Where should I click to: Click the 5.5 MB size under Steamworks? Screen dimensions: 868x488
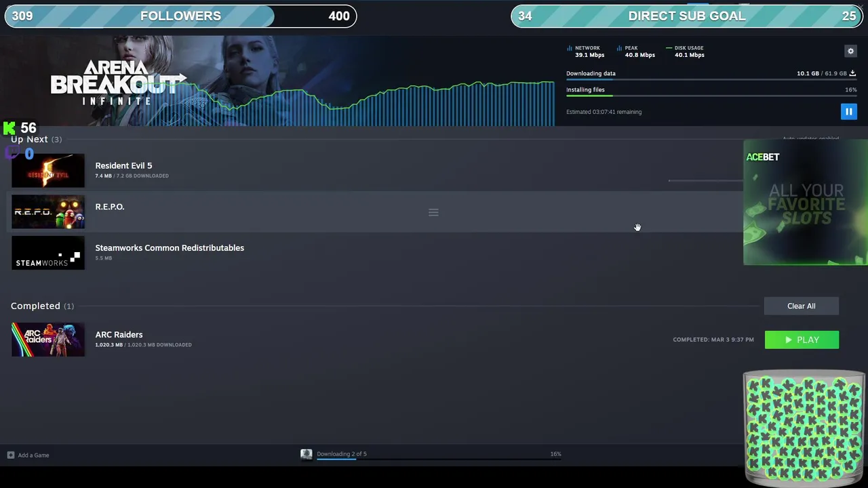(x=104, y=258)
